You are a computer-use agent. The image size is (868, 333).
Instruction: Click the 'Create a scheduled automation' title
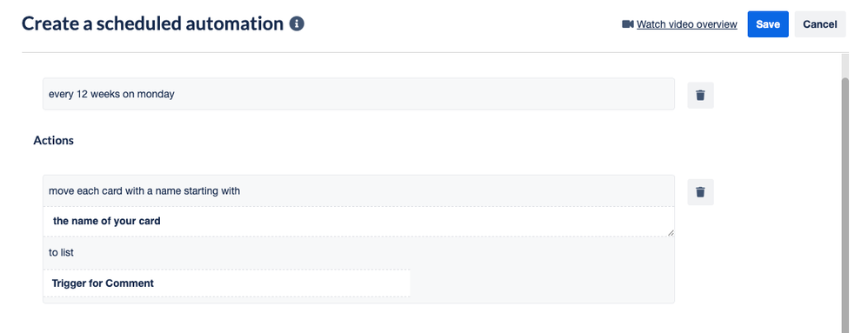pyautogui.click(x=153, y=23)
